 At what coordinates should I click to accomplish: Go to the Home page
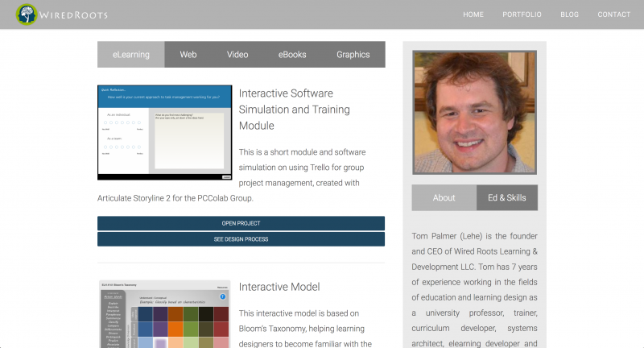point(473,14)
